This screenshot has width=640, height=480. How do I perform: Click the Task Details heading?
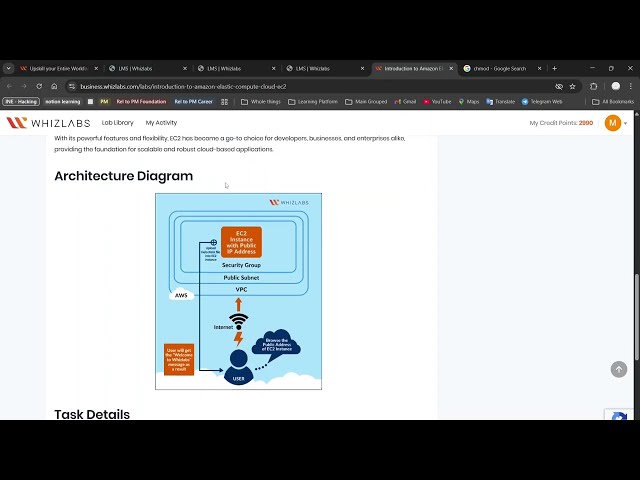92,414
